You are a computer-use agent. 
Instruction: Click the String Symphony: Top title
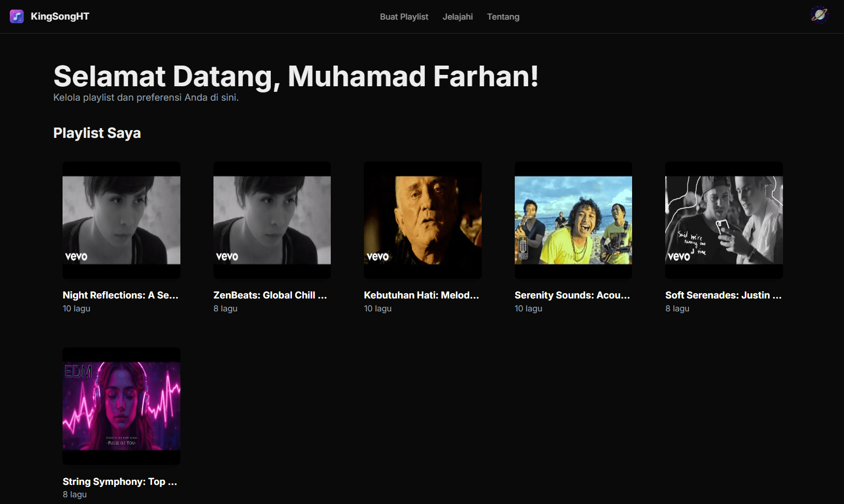tap(120, 482)
